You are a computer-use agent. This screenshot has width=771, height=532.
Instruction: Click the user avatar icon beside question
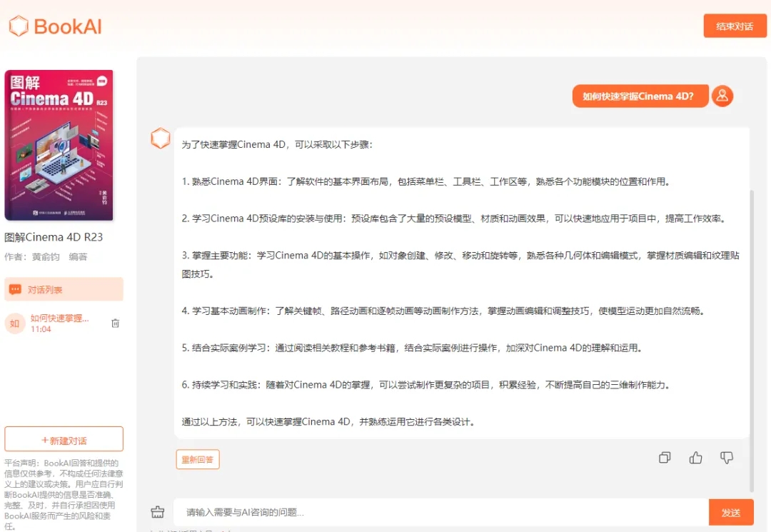coord(722,96)
